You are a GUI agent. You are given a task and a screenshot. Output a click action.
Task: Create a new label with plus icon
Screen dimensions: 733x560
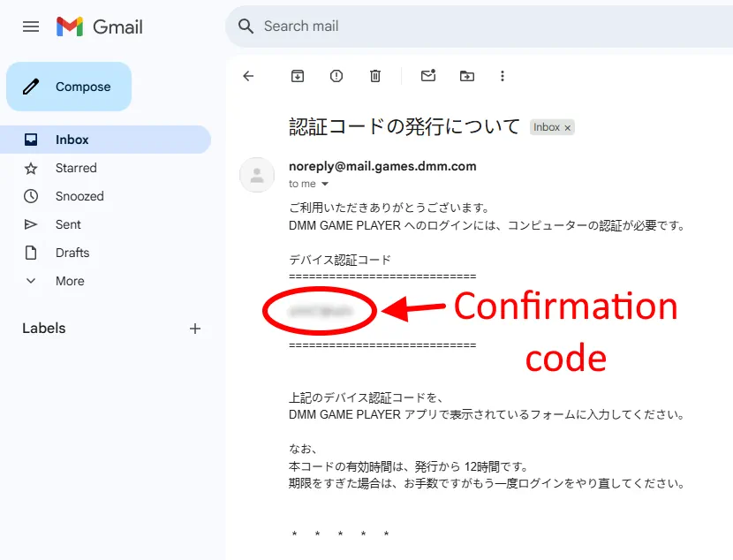[x=195, y=329]
